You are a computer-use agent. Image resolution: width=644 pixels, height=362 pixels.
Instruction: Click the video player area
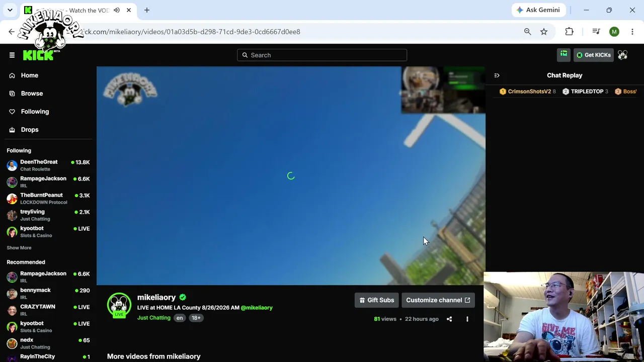coord(291,176)
